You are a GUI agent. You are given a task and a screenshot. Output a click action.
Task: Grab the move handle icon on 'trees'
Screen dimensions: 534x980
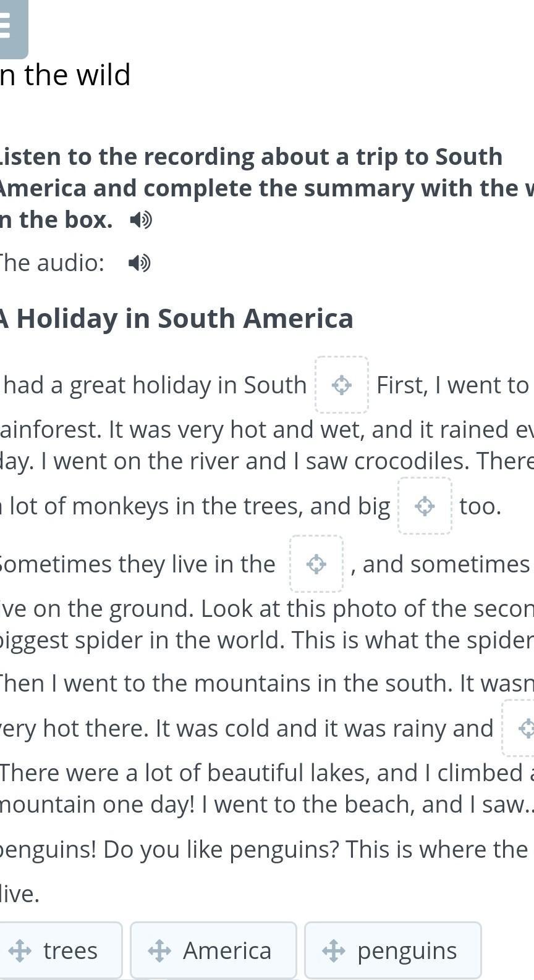click(20, 950)
